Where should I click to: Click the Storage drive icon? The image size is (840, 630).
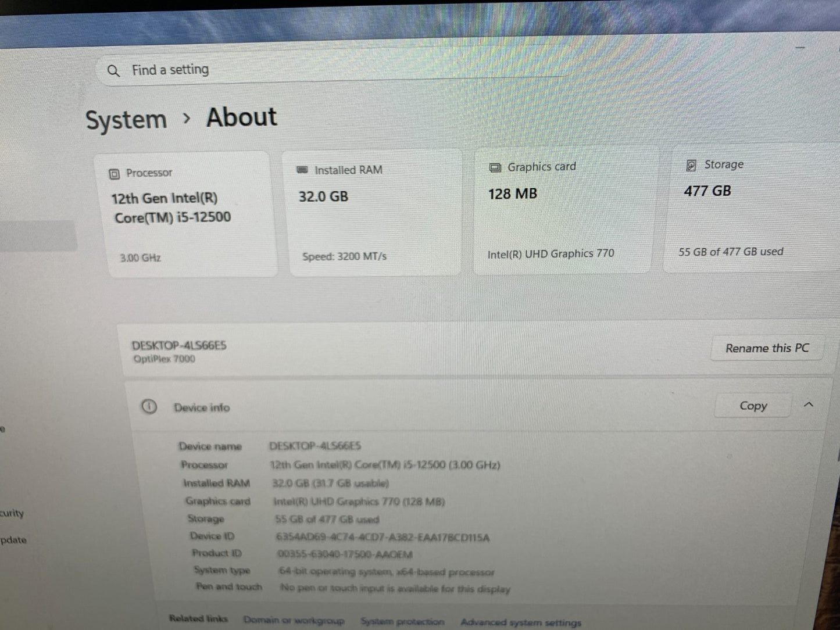[691, 166]
